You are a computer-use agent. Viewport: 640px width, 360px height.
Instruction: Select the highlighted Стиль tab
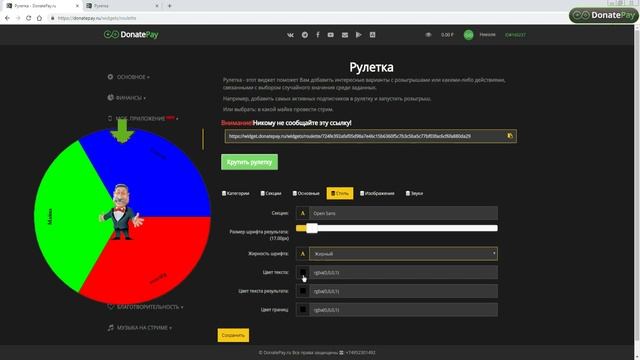point(340,193)
